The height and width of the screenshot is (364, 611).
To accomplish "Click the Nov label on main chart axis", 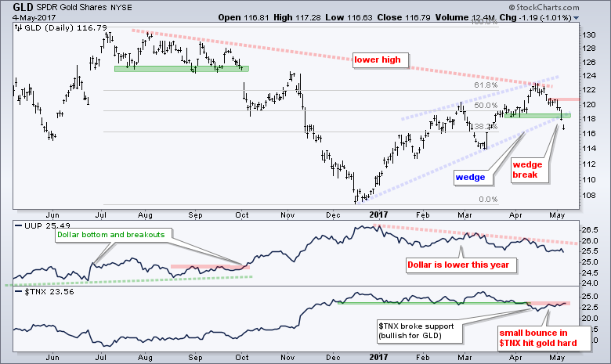I will [287, 215].
